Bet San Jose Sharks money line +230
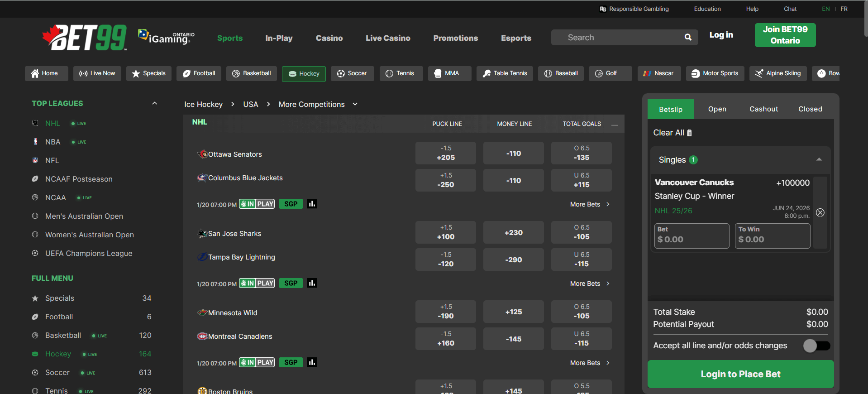This screenshot has width=868, height=394. (x=513, y=232)
